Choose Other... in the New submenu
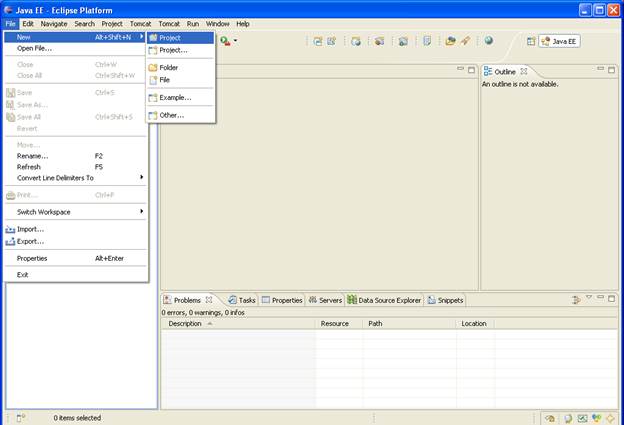The image size is (624, 425). pyautogui.click(x=181, y=115)
